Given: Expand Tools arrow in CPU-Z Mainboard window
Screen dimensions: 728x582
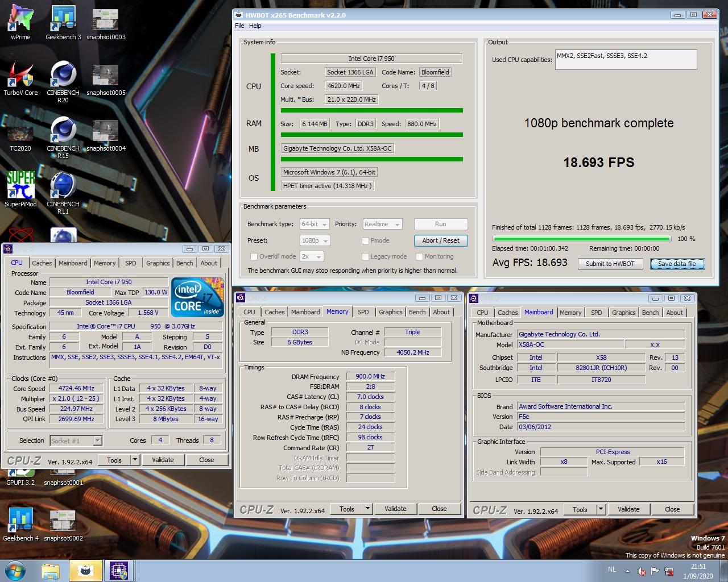Looking at the screenshot, I should (x=601, y=509).
